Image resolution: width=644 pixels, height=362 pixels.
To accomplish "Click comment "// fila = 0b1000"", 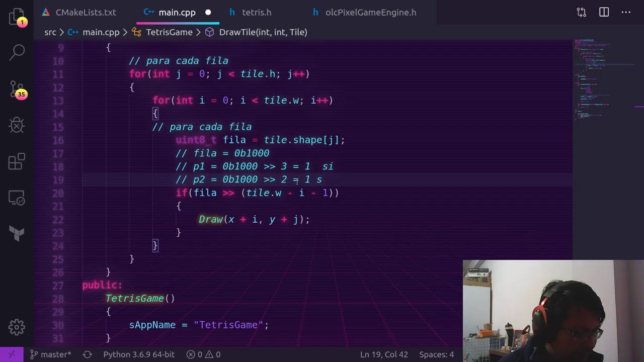I will 222,153.
